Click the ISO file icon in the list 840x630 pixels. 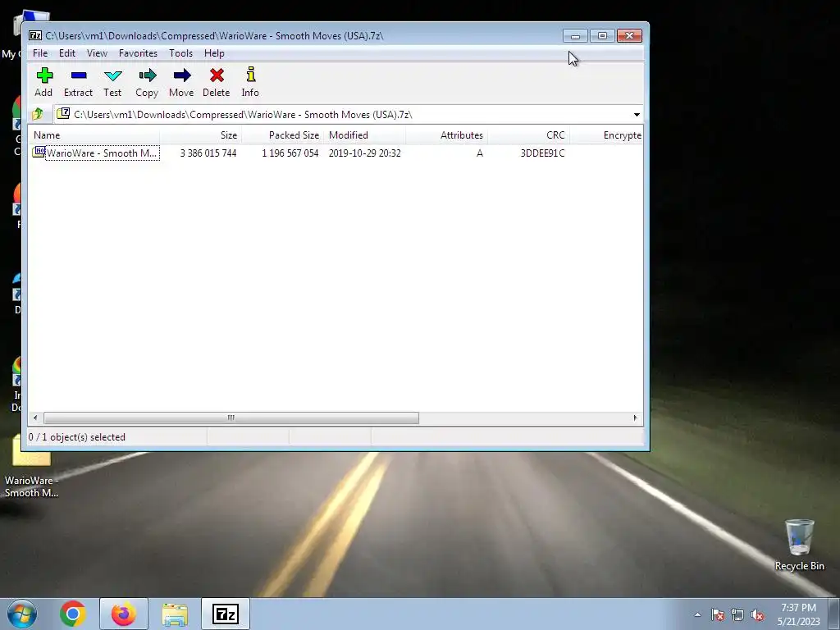pos(39,152)
